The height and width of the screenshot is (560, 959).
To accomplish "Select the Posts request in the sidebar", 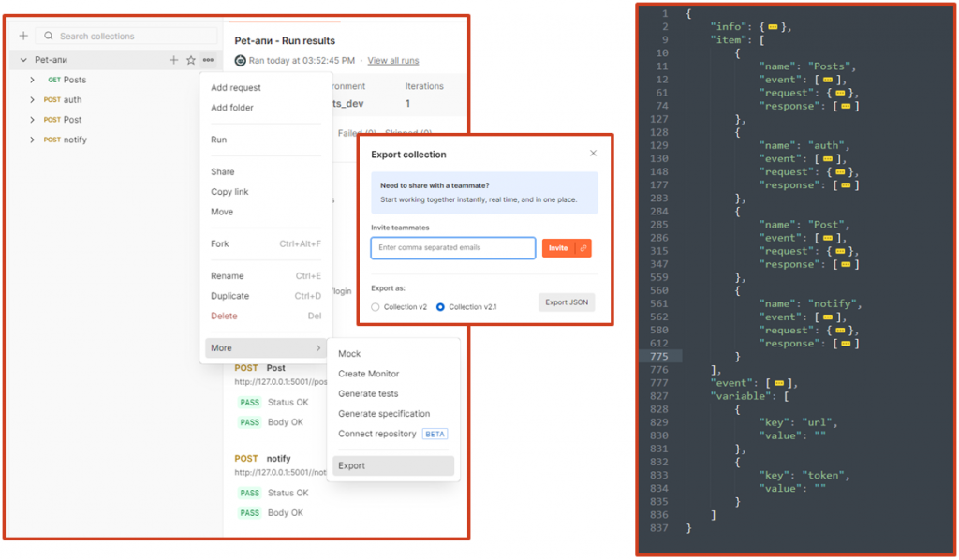I will [x=75, y=81].
